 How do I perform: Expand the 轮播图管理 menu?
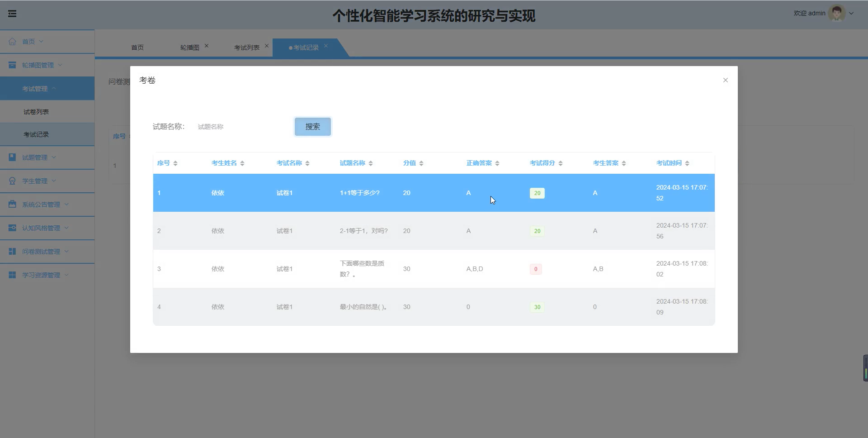point(38,65)
